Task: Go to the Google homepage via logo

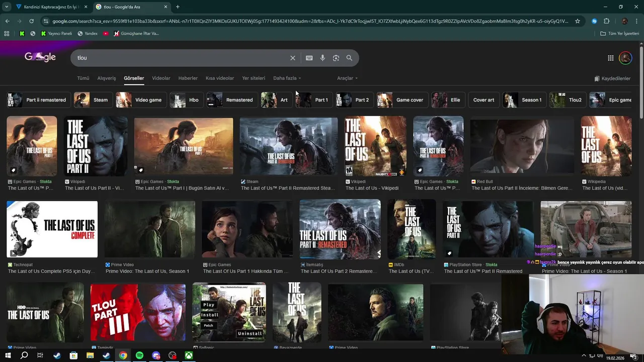Action: (40, 57)
